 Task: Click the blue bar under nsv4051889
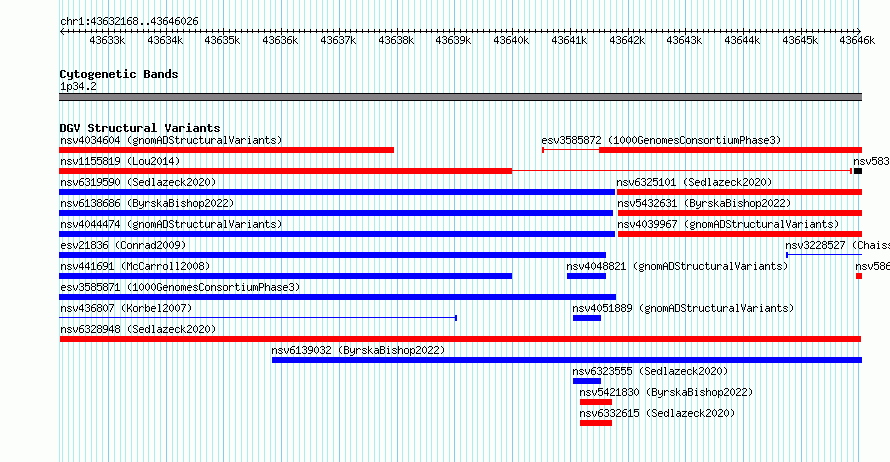tap(587, 318)
